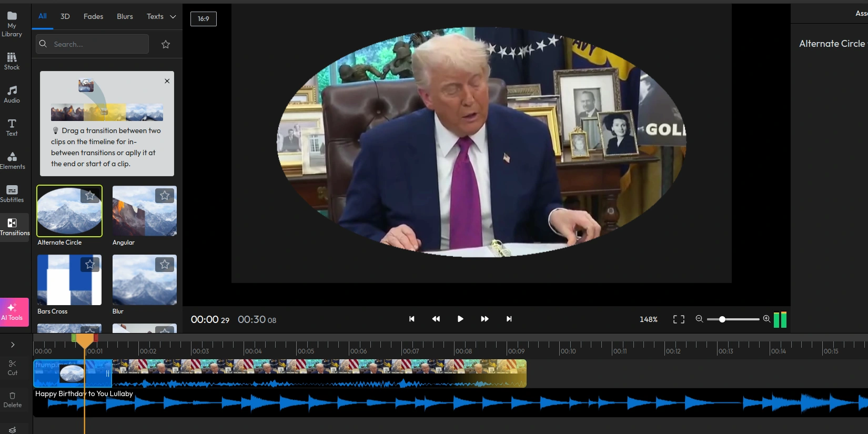
Task: Expand the timeline side panel arrow
Action: (x=13, y=345)
